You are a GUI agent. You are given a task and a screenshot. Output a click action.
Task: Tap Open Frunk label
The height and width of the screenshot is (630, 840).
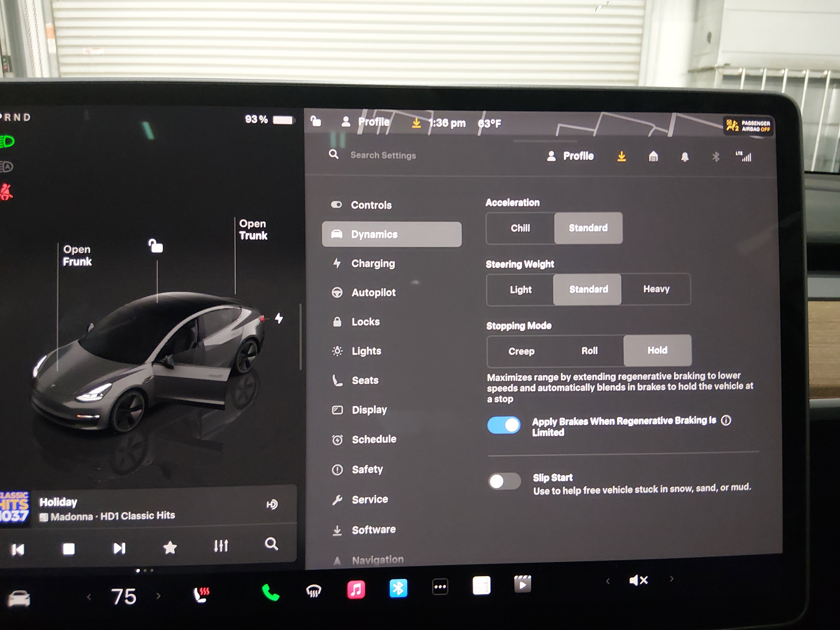(x=77, y=255)
